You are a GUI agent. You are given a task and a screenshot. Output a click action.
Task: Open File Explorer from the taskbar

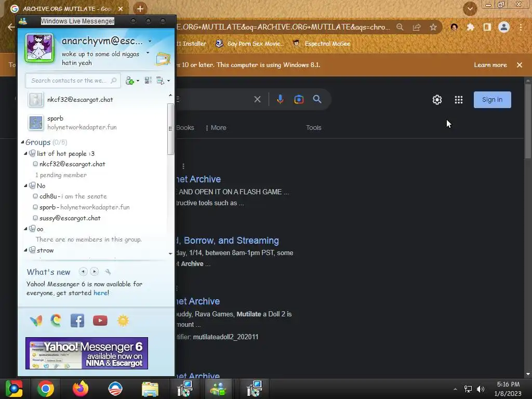pos(150,389)
